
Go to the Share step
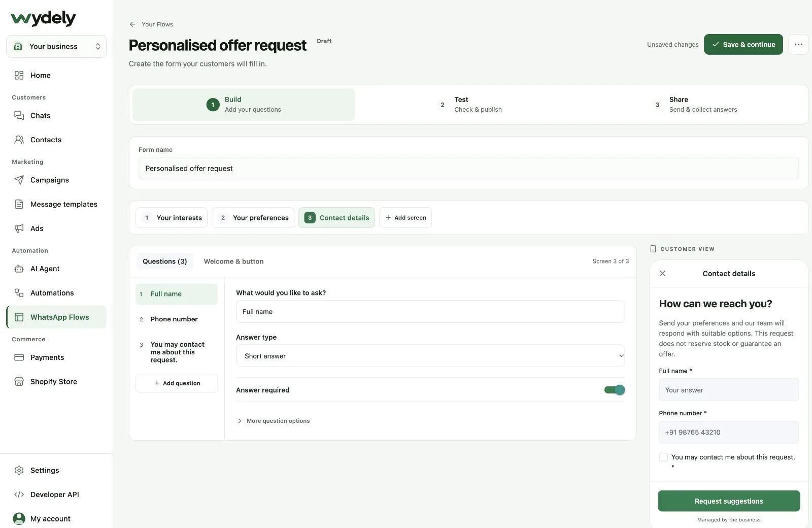pyautogui.click(x=694, y=105)
